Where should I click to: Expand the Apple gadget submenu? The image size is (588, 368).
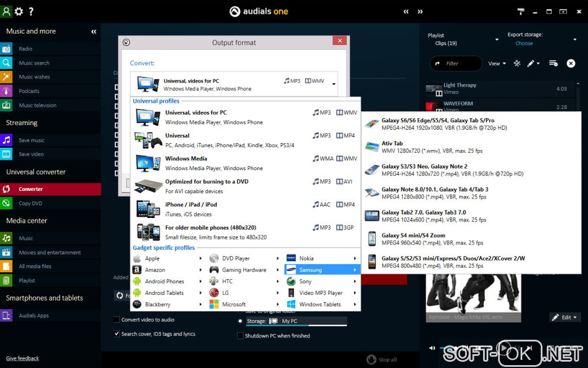(168, 258)
